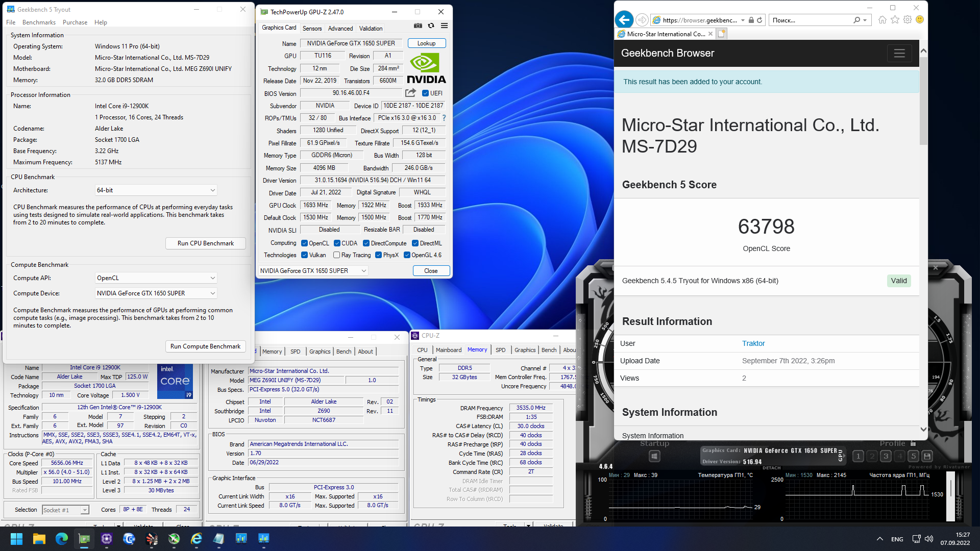Click the BIOS share/export icon in GPU-Z

(410, 93)
